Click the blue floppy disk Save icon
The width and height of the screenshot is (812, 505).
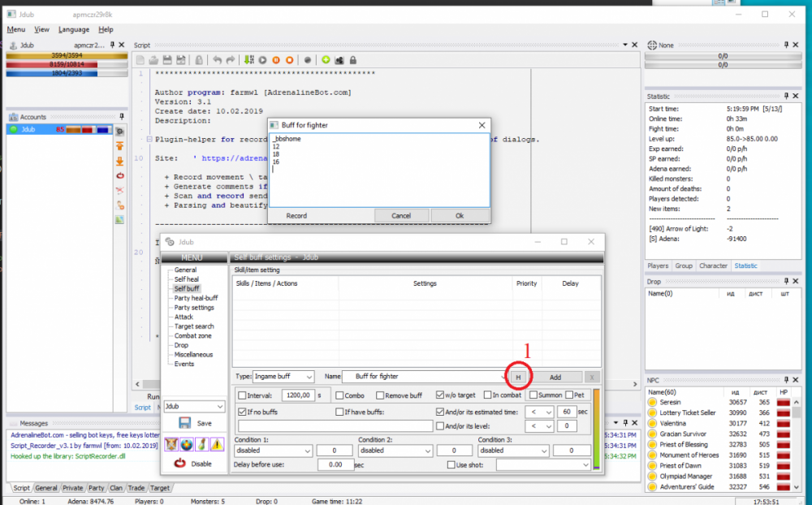pyautogui.click(x=185, y=423)
